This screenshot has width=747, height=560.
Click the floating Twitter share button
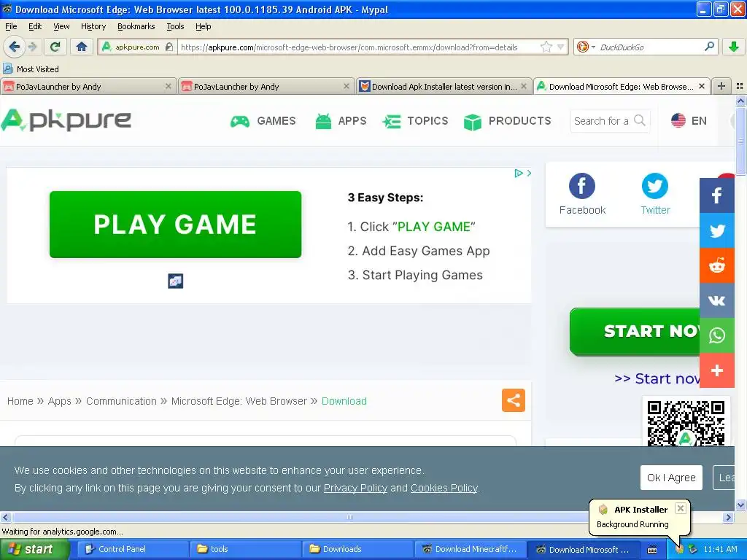(716, 230)
